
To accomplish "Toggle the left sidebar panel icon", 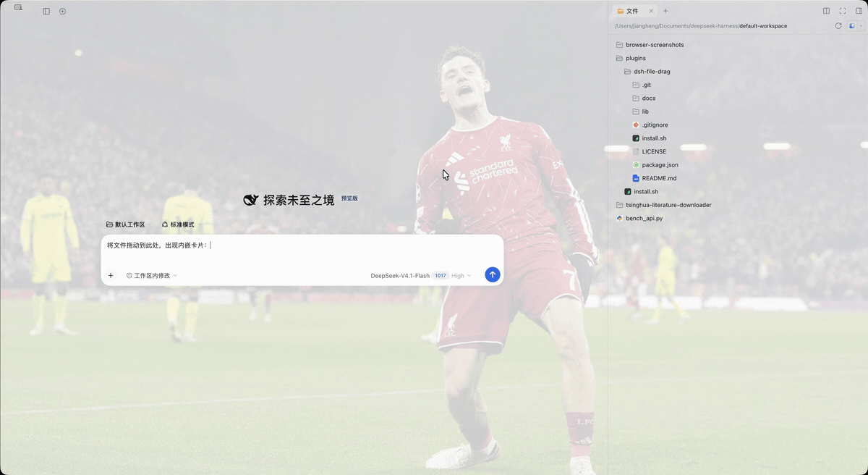I will [x=46, y=12].
